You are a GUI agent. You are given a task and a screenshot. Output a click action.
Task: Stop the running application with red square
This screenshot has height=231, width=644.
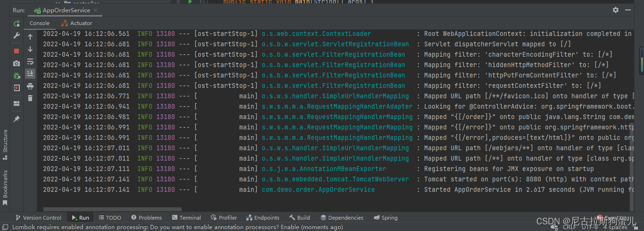[17, 51]
